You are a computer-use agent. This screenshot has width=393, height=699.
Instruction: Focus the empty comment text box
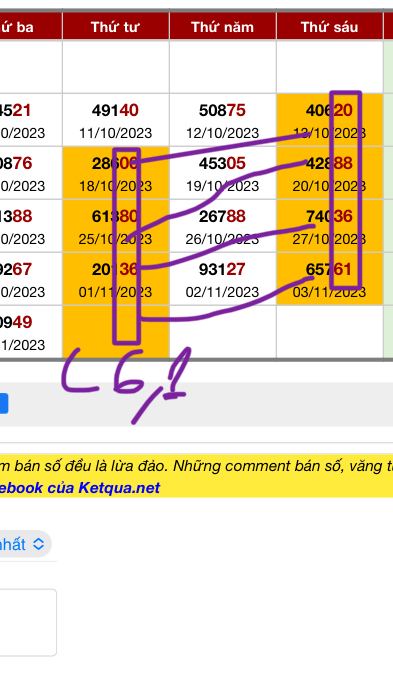(28, 622)
